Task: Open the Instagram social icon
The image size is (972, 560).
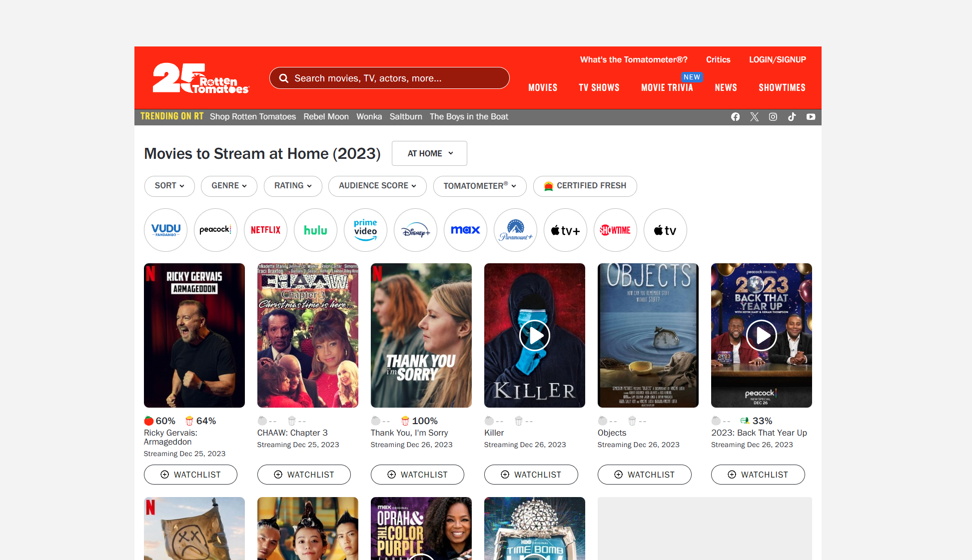Action: tap(773, 117)
